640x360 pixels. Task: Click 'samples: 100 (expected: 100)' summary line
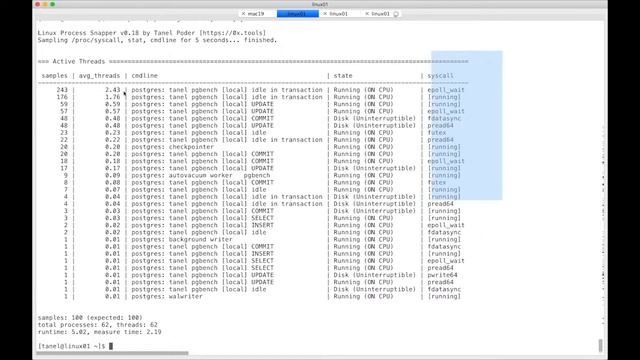point(90,318)
